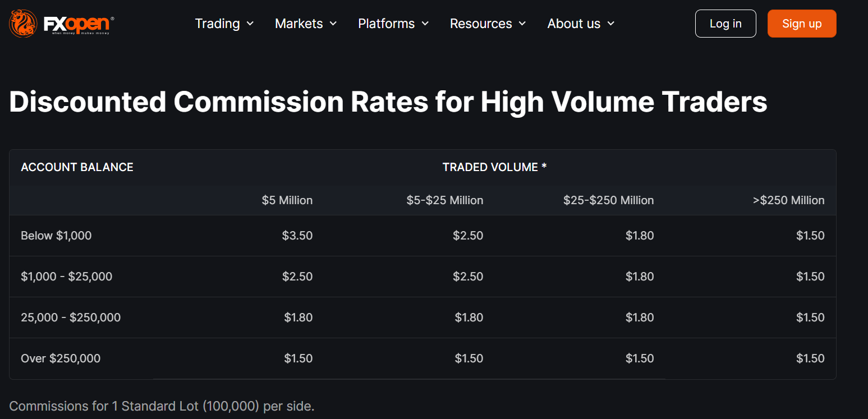This screenshot has height=419, width=868.
Task: Open the Resources menu label
Action: pos(481,24)
